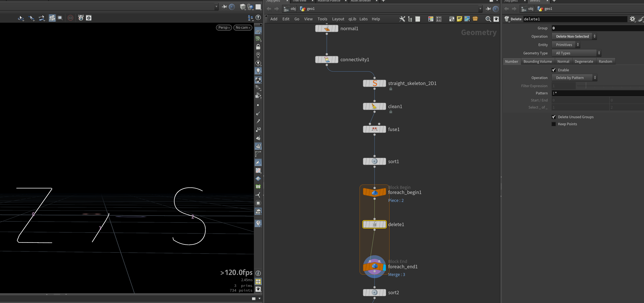Viewport: 644px width, 303px height.
Task: Click the network image background icon
Action: pos(467,19)
